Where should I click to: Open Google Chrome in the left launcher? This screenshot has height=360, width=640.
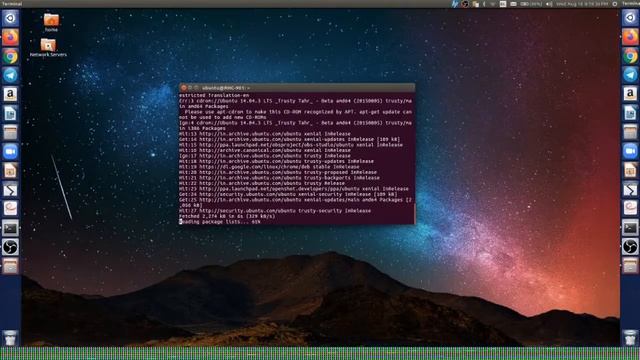click(10, 56)
